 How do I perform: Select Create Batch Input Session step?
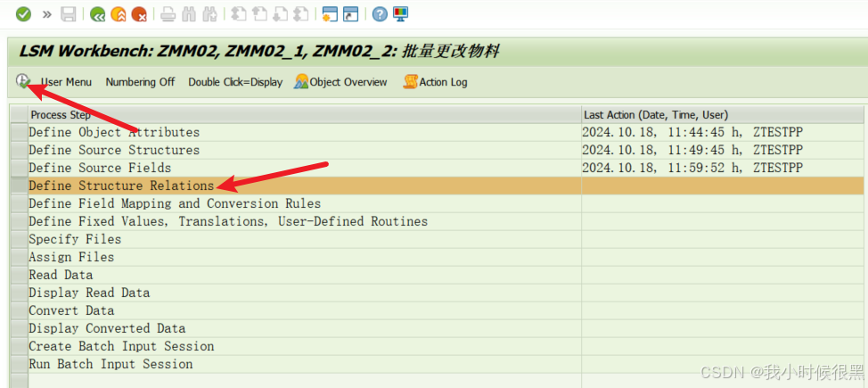(305, 346)
